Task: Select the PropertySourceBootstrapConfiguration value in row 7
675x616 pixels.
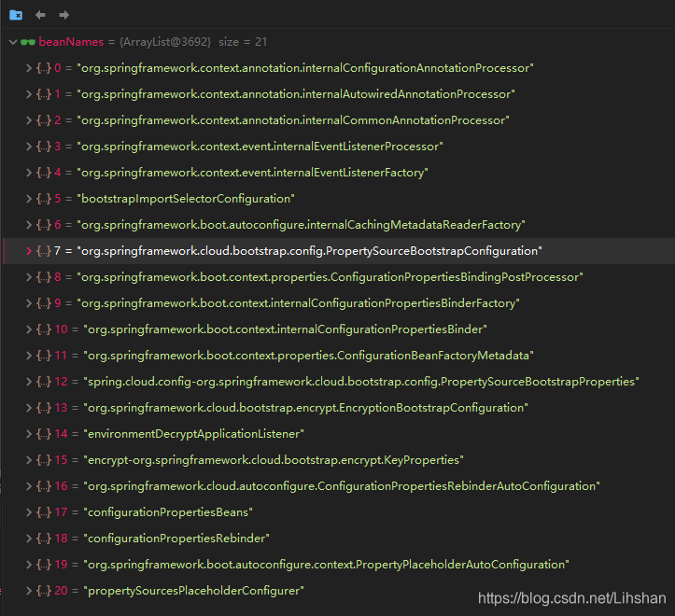Action: (x=310, y=251)
